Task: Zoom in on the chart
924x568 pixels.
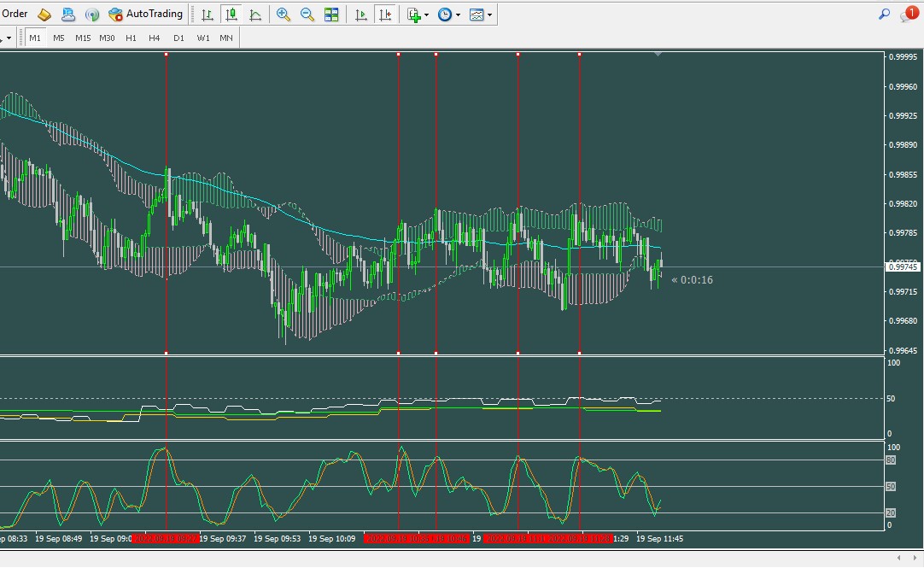Action: pos(284,15)
